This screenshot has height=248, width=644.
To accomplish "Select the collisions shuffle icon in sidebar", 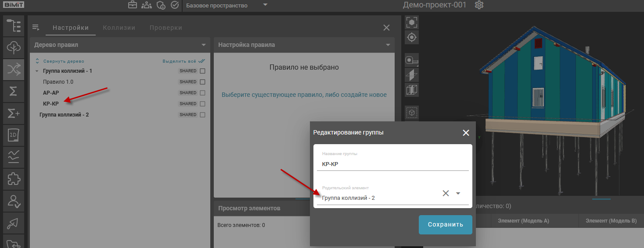I will coord(14,69).
